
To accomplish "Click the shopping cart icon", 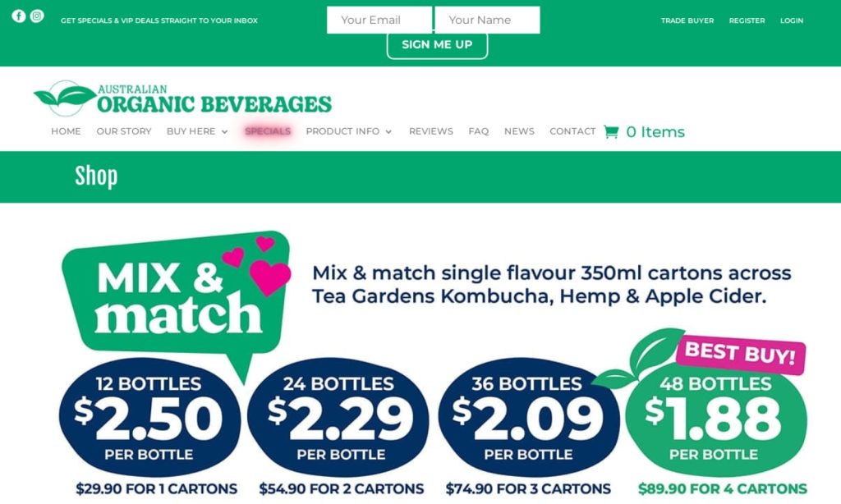I will coord(611,131).
